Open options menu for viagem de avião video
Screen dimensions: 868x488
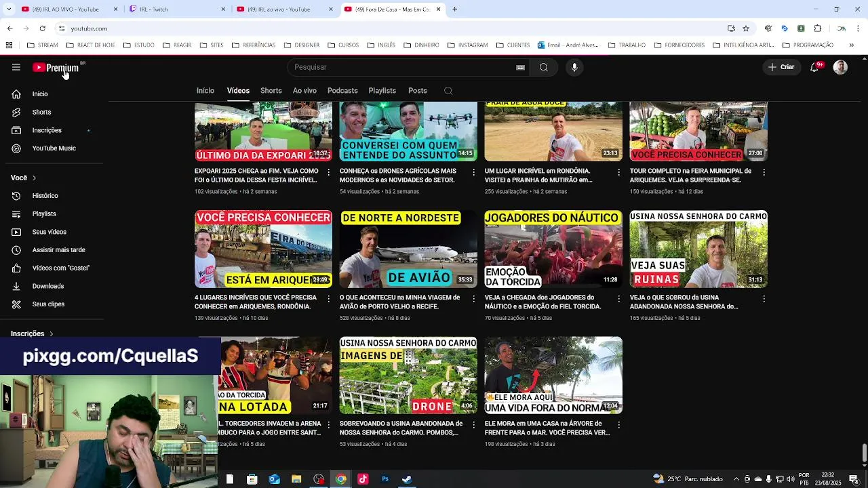474,298
